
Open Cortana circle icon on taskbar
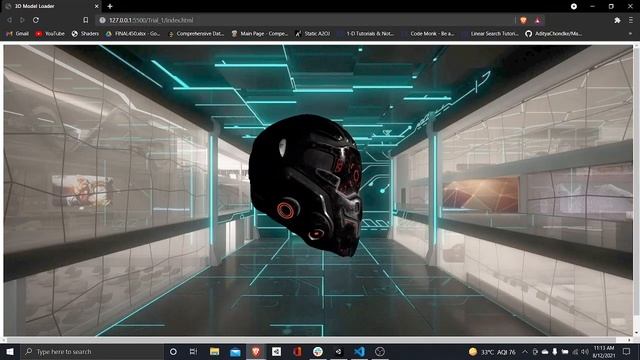coord(173,351)
